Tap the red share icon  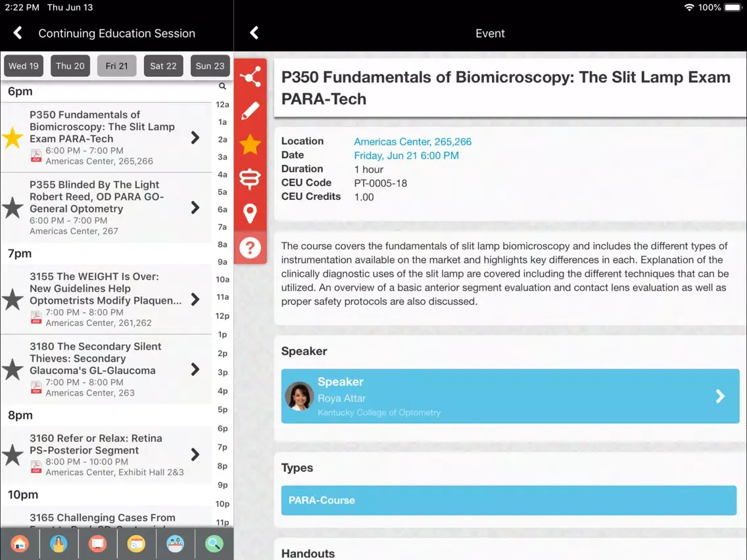point(250,76)
